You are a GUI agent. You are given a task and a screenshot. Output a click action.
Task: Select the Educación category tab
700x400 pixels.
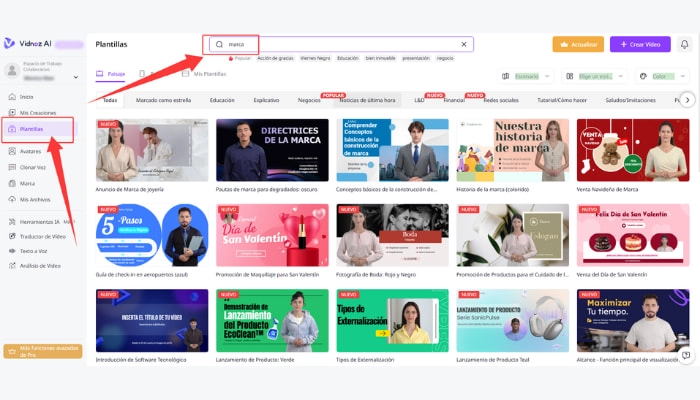(x=222, y=100)
